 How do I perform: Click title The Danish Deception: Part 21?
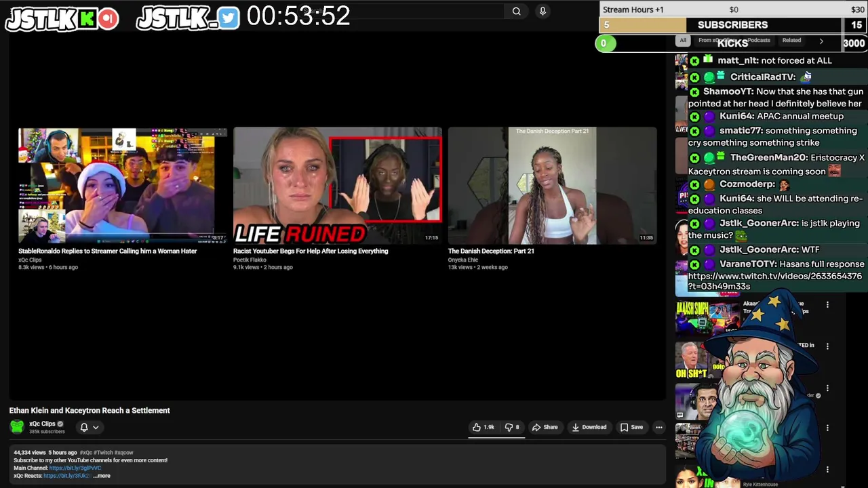point(491,251)
